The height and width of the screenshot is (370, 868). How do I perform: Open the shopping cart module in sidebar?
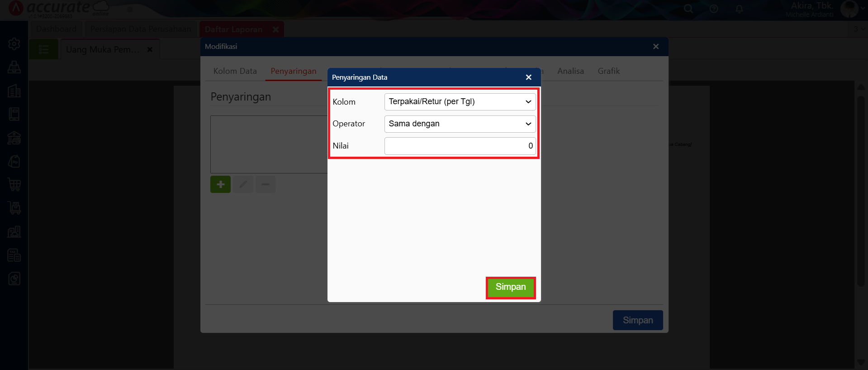[14, 185]
